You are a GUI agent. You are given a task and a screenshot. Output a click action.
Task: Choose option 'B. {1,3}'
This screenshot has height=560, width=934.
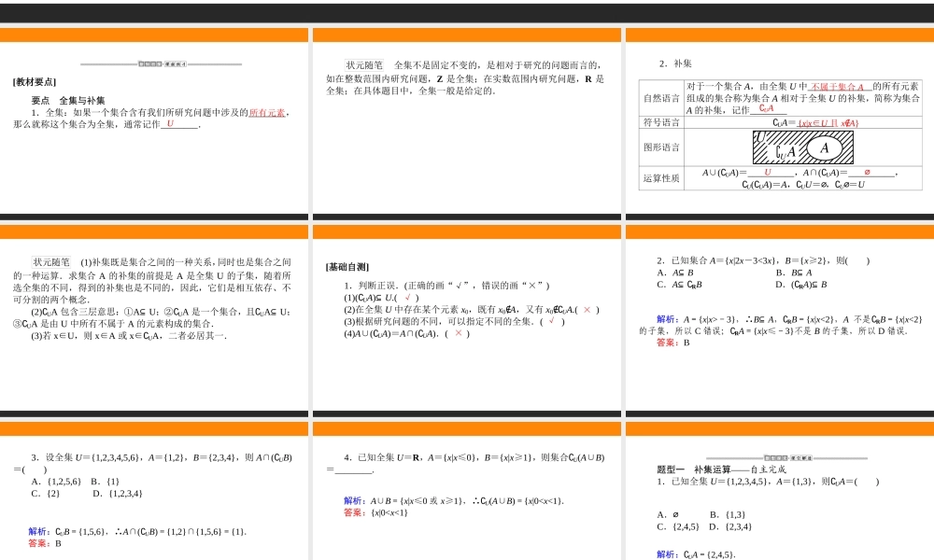[728, 515]
